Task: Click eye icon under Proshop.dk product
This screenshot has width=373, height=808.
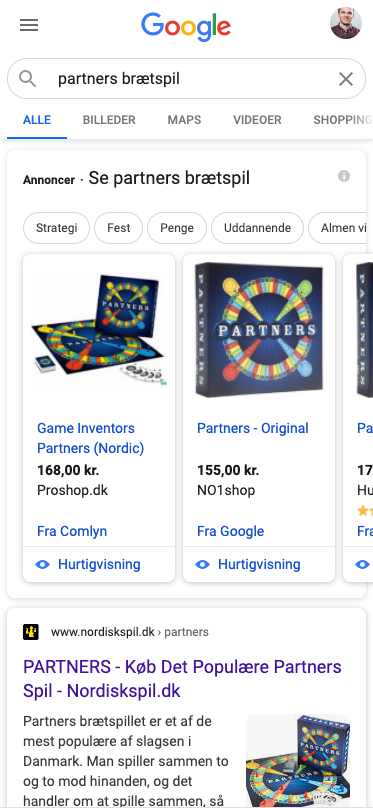Action: pos(42,564)
